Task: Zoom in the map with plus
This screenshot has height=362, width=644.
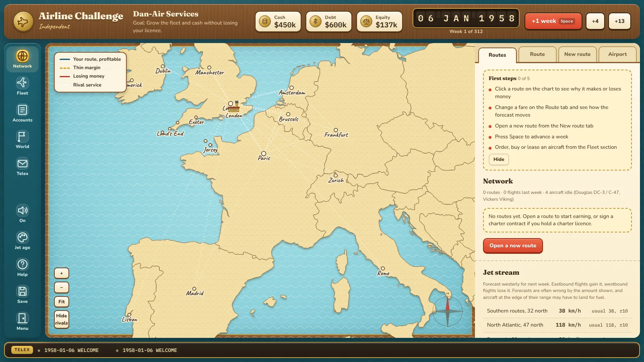Action: coord(62,274)
